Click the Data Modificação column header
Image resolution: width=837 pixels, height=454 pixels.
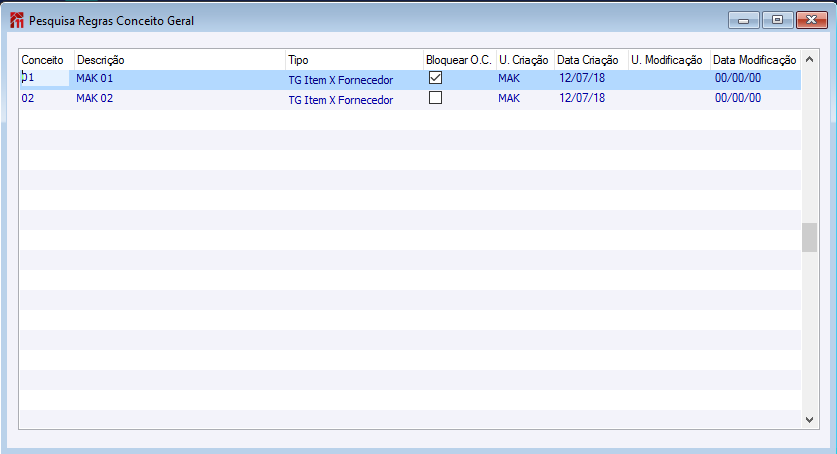[x=755, y=60]
